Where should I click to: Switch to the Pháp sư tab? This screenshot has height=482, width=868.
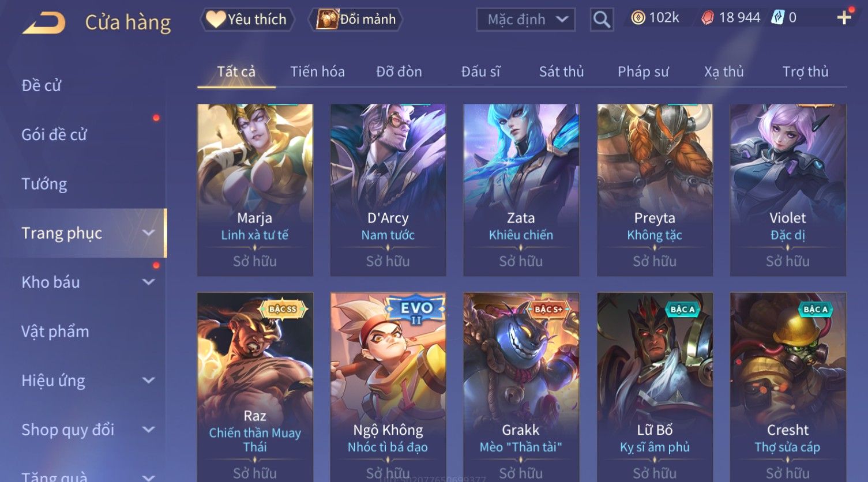(x=643, y=71)
